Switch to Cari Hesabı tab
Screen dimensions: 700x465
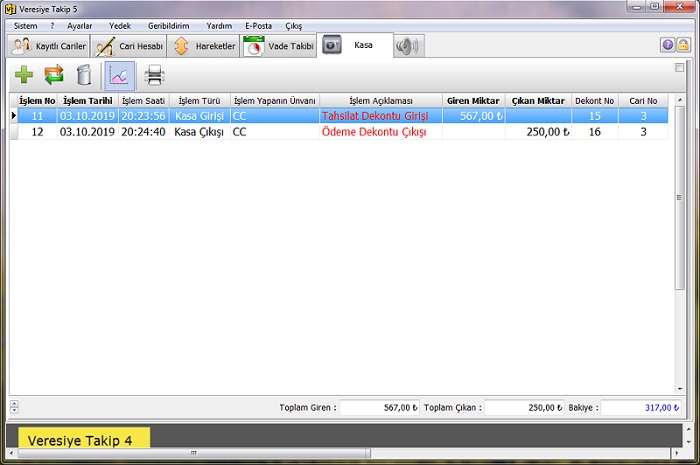point(129,46)
